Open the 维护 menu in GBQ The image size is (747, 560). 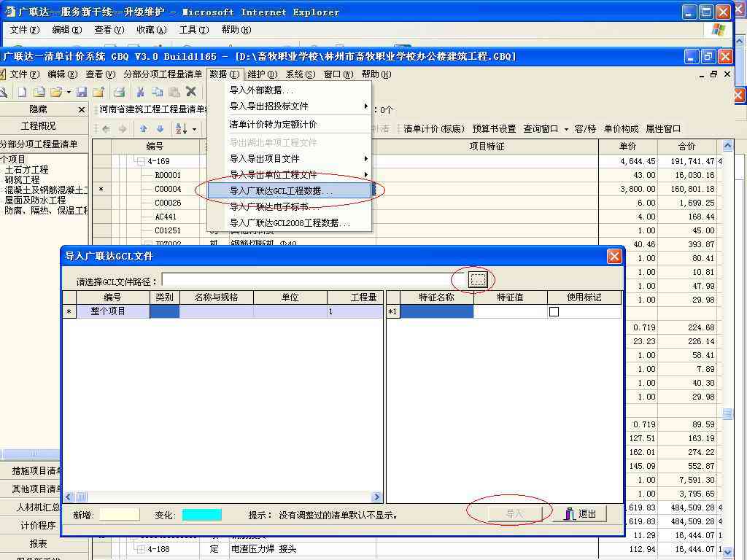pos(262,74)
